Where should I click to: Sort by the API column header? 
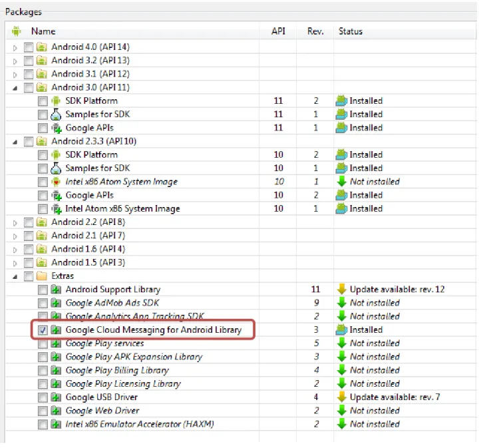(x=277, y=31)
